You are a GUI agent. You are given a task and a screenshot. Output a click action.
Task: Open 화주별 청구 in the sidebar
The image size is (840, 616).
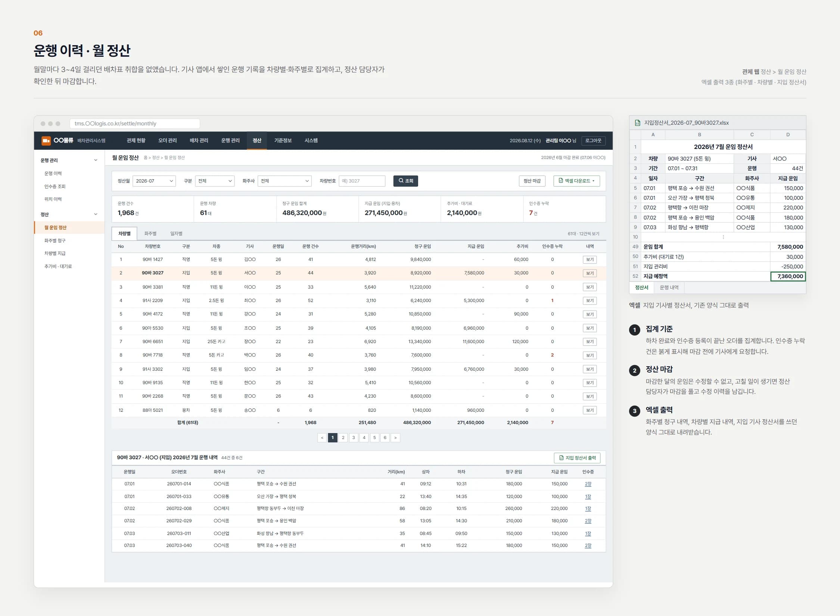pyautogui.click(x=55, y=240)
